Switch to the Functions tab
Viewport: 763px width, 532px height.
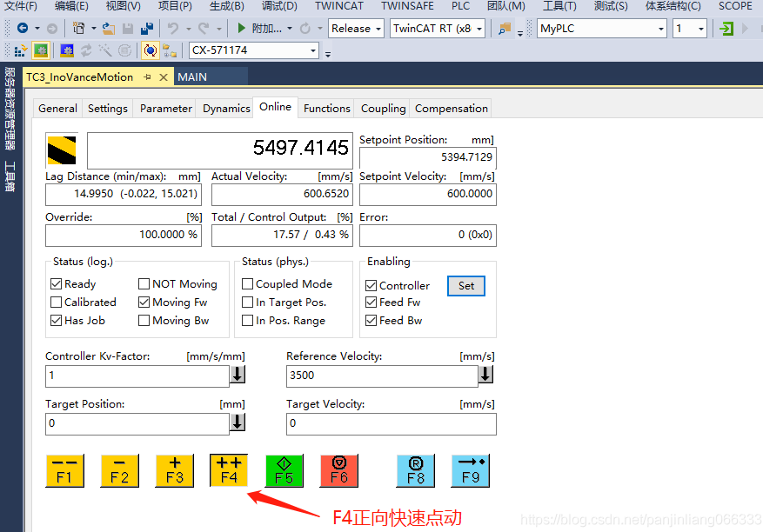pos(327,109)
